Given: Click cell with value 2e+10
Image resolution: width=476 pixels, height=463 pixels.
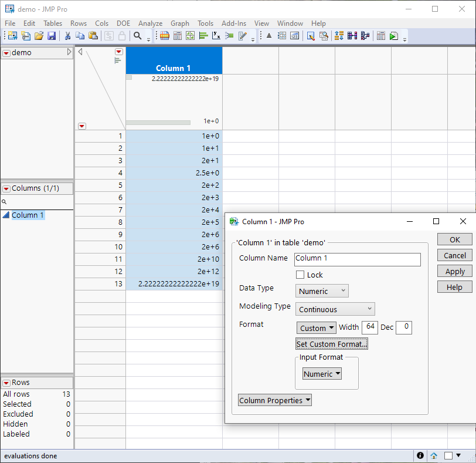Looking at the screenshot, I should [x=174, y=259].
